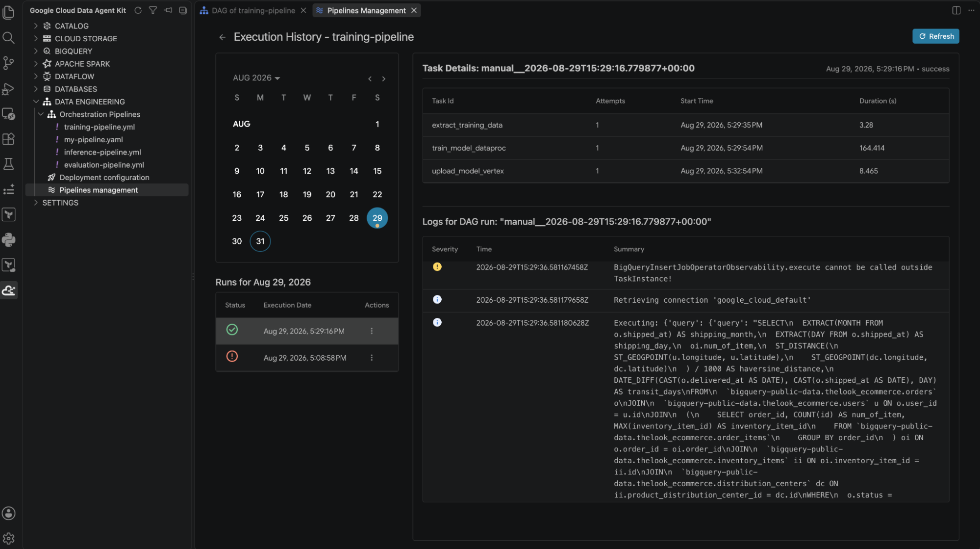Open evaluation-pipeline.yml in tree
This screenshot has height=549, width=980.
point(104,165)
